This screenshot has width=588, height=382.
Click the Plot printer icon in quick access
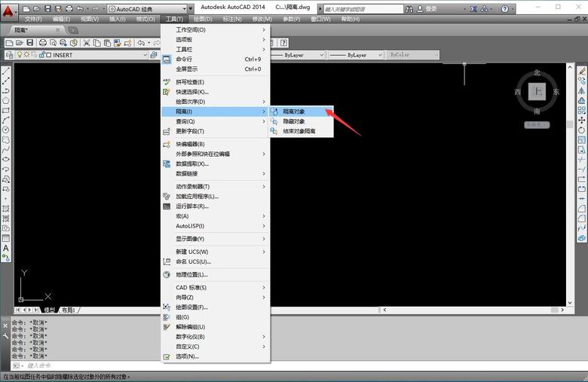69,8
